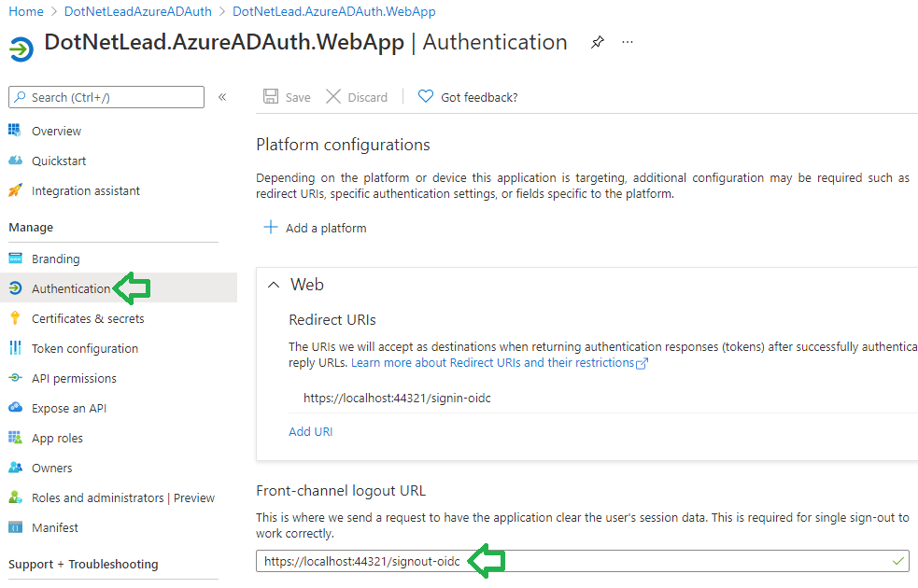This screenshot has width=918, height=588.
Task: Navigate to Expose an API
Action: [x=69, y=408]
